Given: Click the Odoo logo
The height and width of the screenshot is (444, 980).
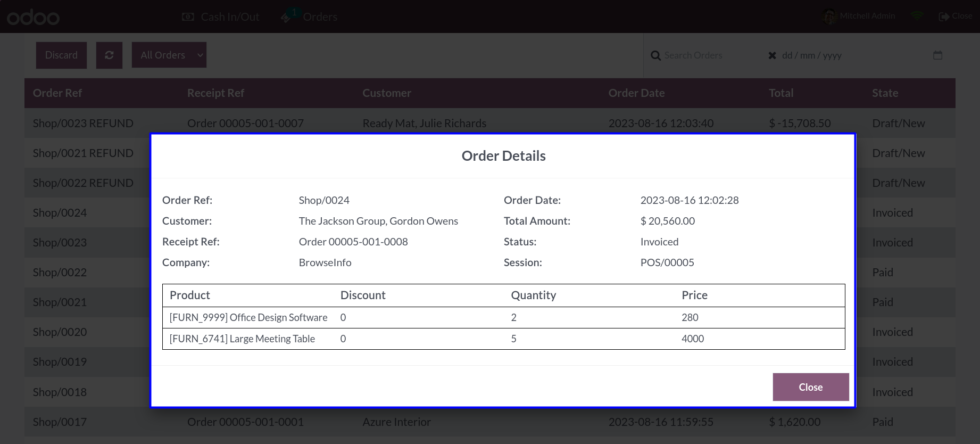Looking at the screenshot, I should coord(33,18).
